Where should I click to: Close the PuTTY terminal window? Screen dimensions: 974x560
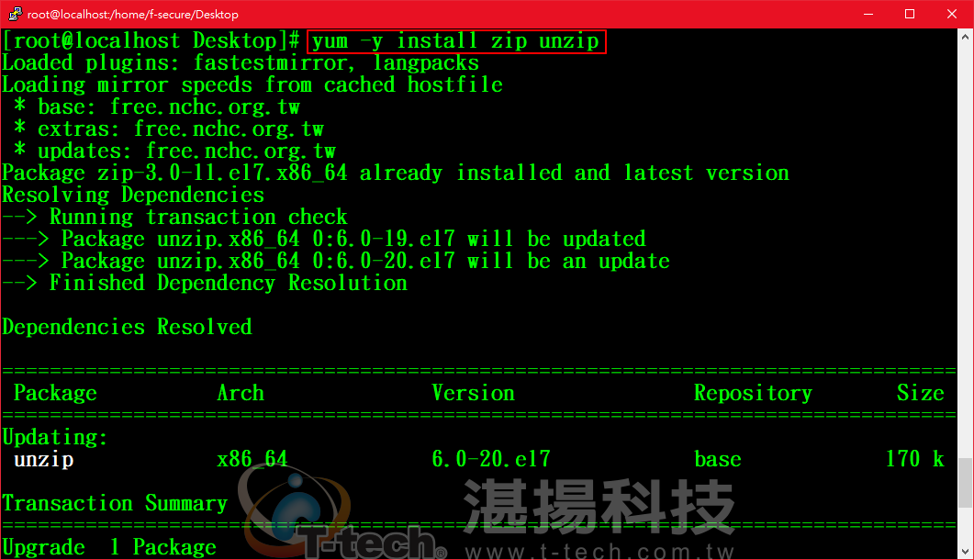click(x=952, y=14)
